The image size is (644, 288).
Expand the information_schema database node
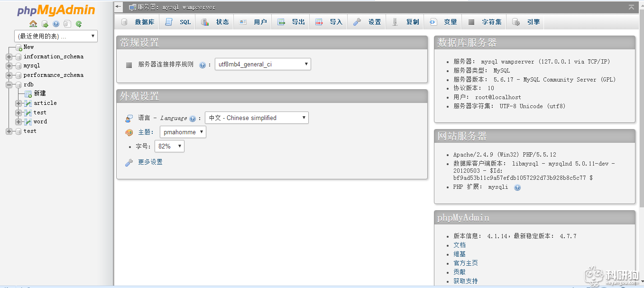[9, 56]
